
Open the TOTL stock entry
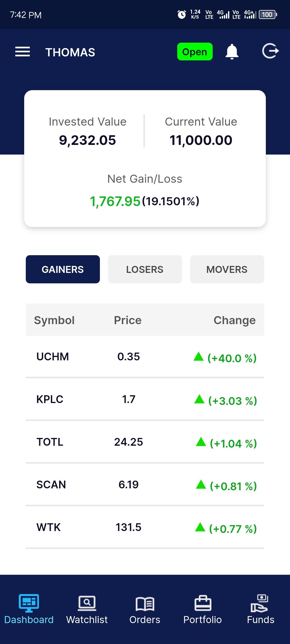click(145, 442)
